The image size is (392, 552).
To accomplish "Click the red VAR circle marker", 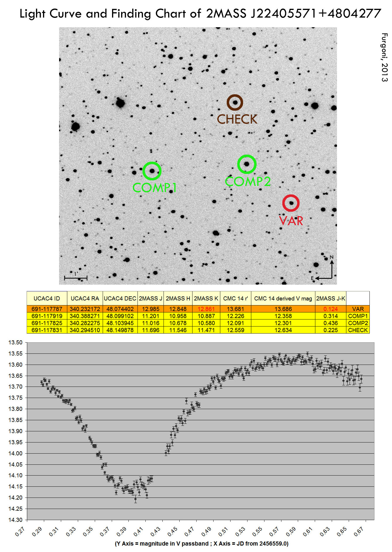I will tap(291, 203).
